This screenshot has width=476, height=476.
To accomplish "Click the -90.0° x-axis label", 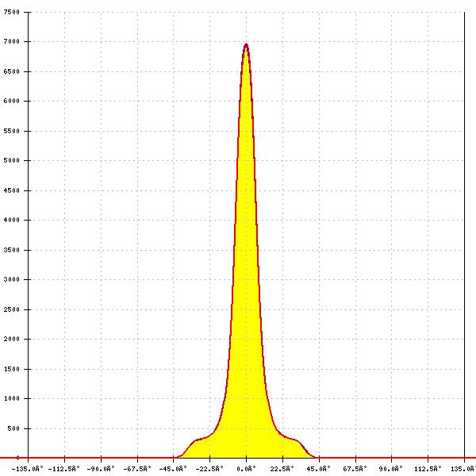I will (101, 468).
